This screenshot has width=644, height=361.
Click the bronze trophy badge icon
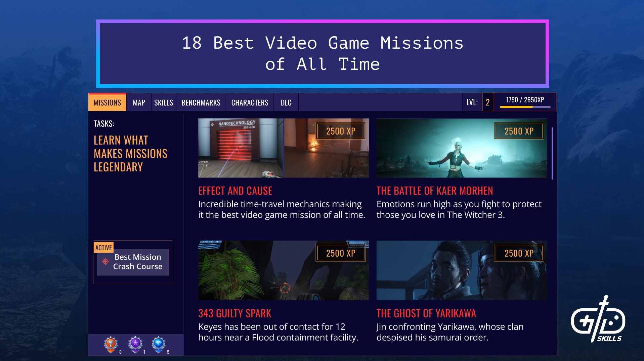111,345
